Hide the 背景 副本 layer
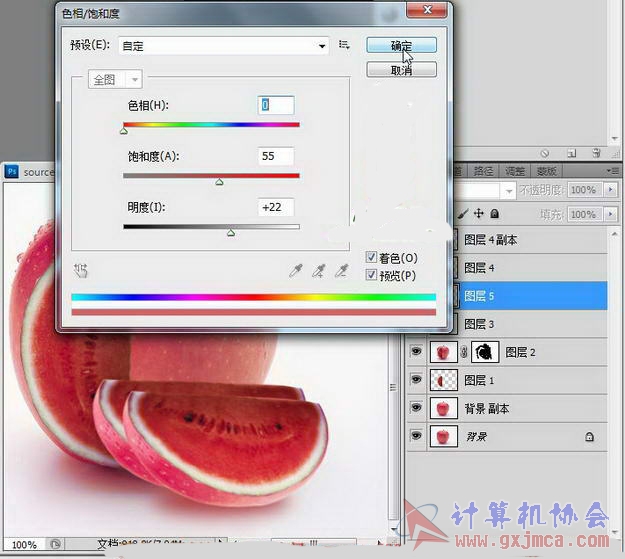The width and height of the screenshot is (625, 559). point(416,408)
